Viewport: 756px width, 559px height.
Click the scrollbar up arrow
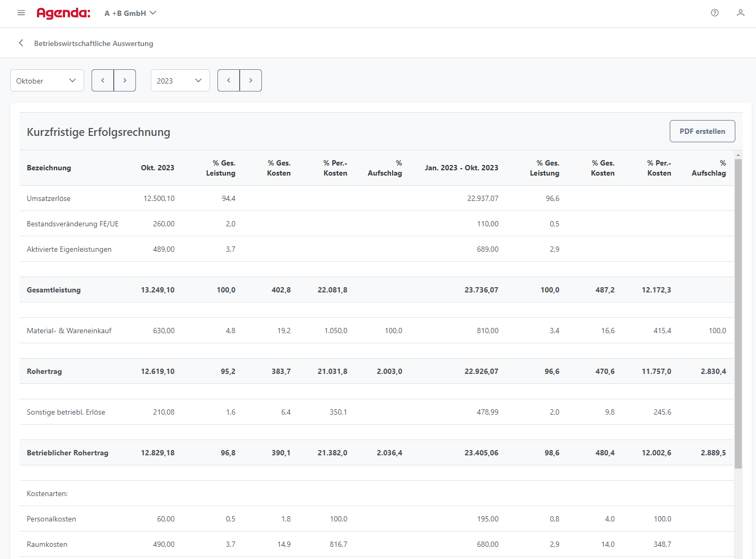pos(738,154)
